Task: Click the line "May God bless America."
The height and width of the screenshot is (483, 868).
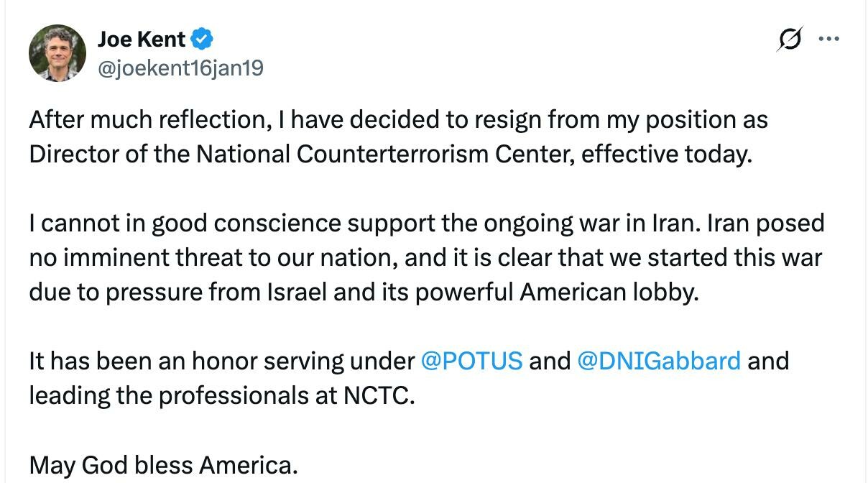Action: point(162,464)
